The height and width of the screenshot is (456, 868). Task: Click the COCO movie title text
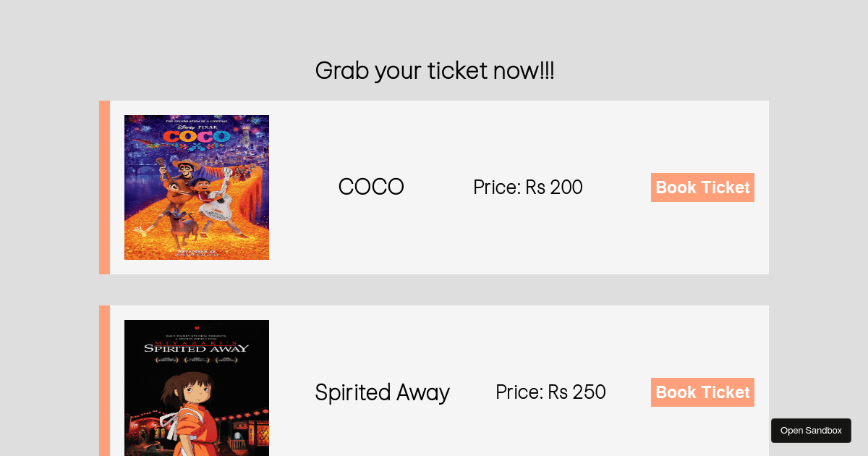tap(371, 187)
